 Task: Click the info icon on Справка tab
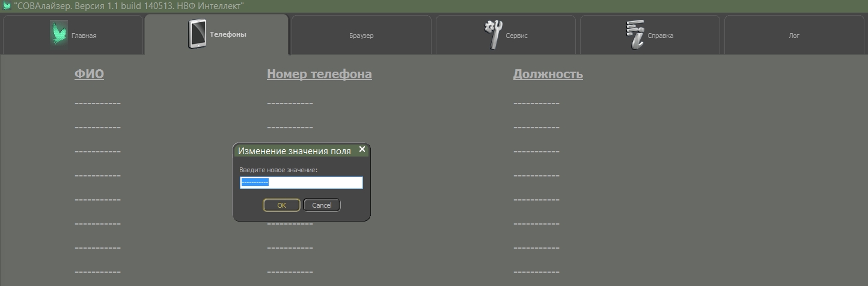point(635,35)
